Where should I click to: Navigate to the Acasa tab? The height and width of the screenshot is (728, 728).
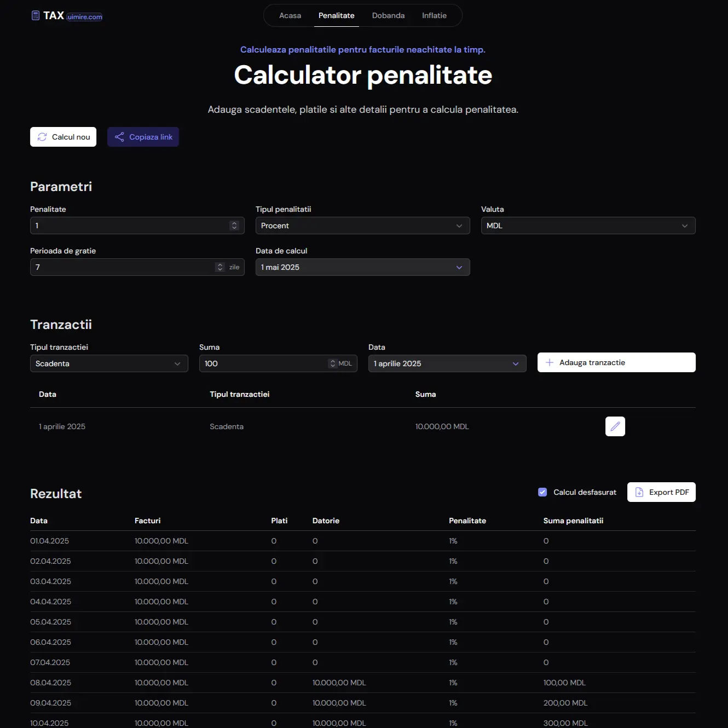pyautogui.click(x=290, y=15)
